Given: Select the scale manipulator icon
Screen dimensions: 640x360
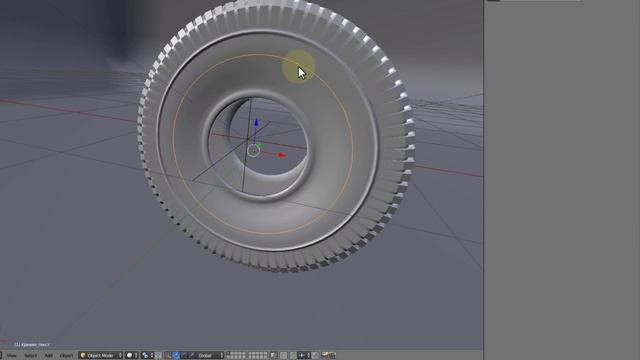Looking at the screenshot, I should pos(191,356).
